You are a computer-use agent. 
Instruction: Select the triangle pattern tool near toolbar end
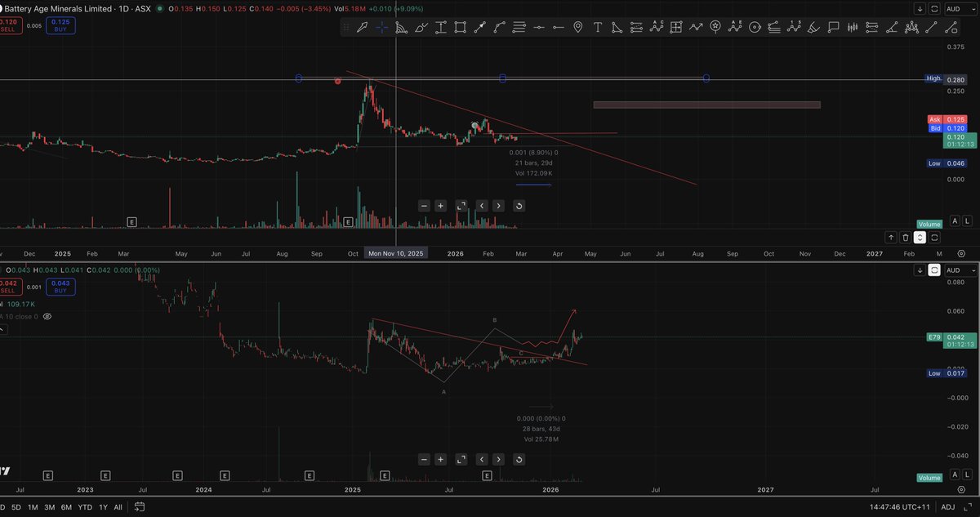coord(911,27)
